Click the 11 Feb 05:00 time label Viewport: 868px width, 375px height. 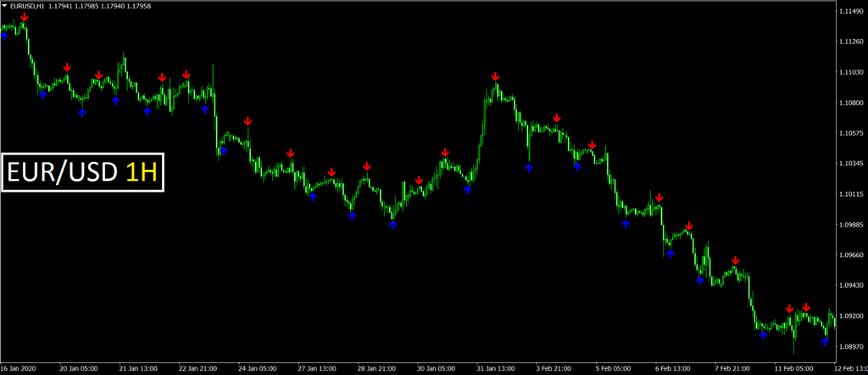click(793, 368)
